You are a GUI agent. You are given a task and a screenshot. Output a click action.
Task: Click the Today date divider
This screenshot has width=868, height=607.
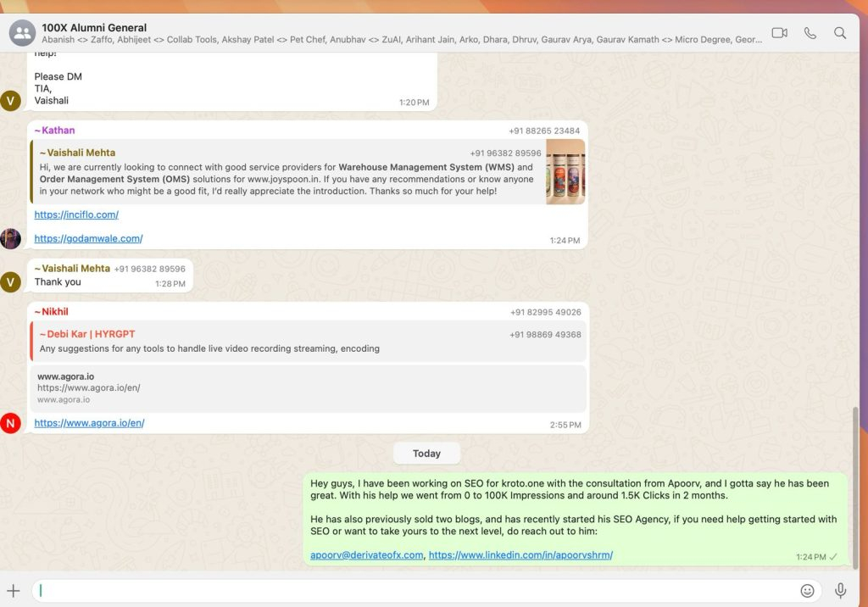point(426,453)
